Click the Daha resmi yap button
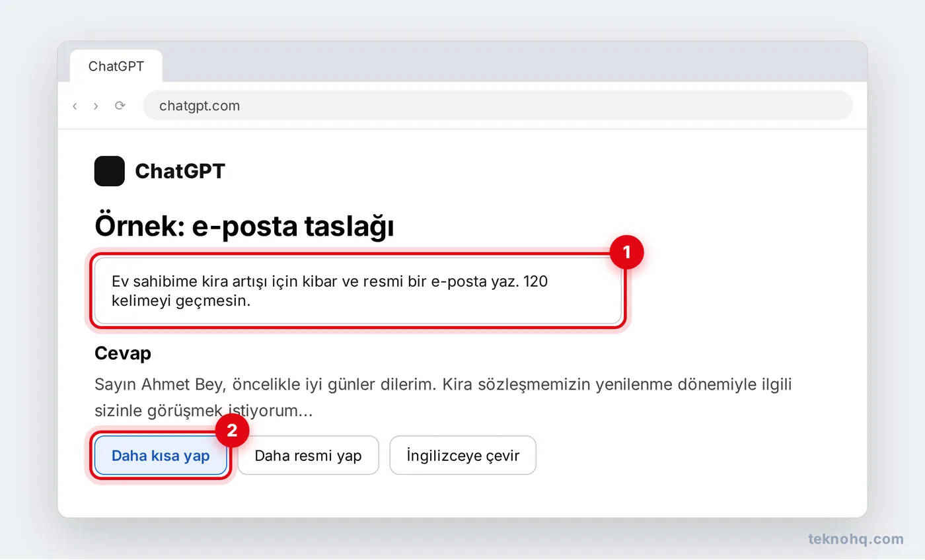 (309, 456)
